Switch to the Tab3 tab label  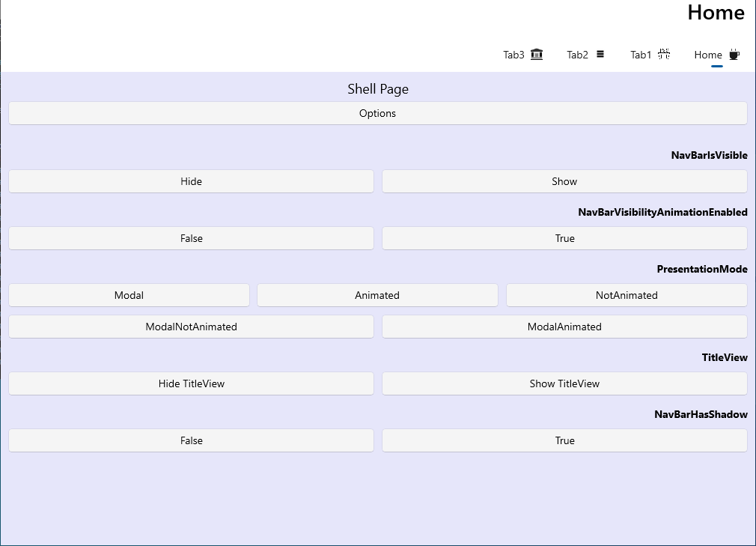(x=513, y=55)
